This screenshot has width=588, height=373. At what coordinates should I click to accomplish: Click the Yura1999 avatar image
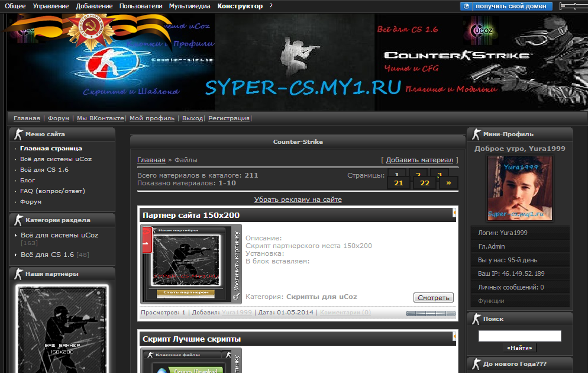[520, 188]
